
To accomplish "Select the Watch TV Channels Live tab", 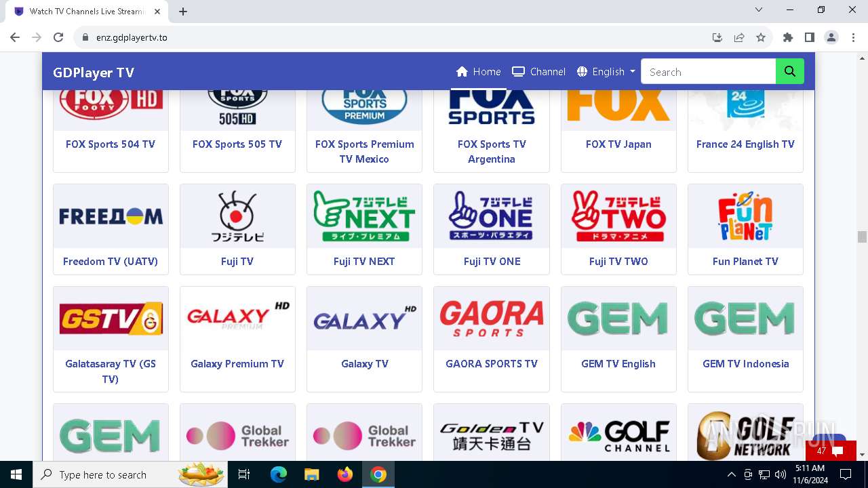I will coord(87,12).
